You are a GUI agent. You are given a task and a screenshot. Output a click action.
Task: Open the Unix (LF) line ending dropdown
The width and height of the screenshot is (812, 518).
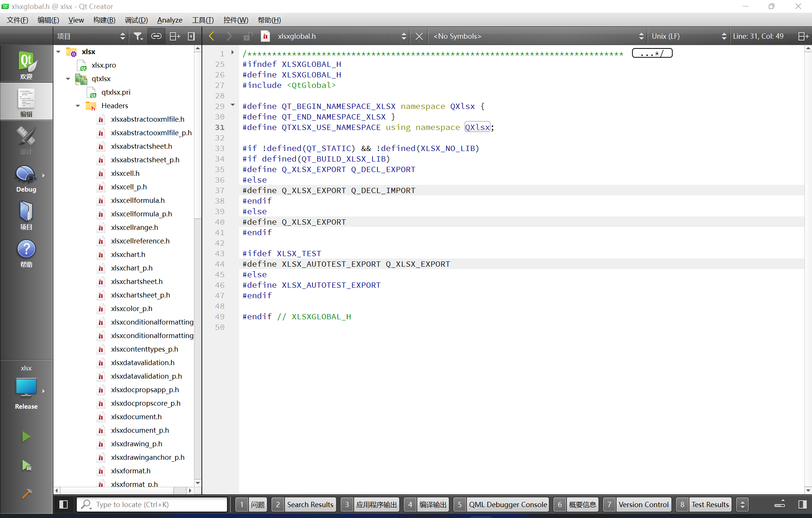(x=688, y=36)
